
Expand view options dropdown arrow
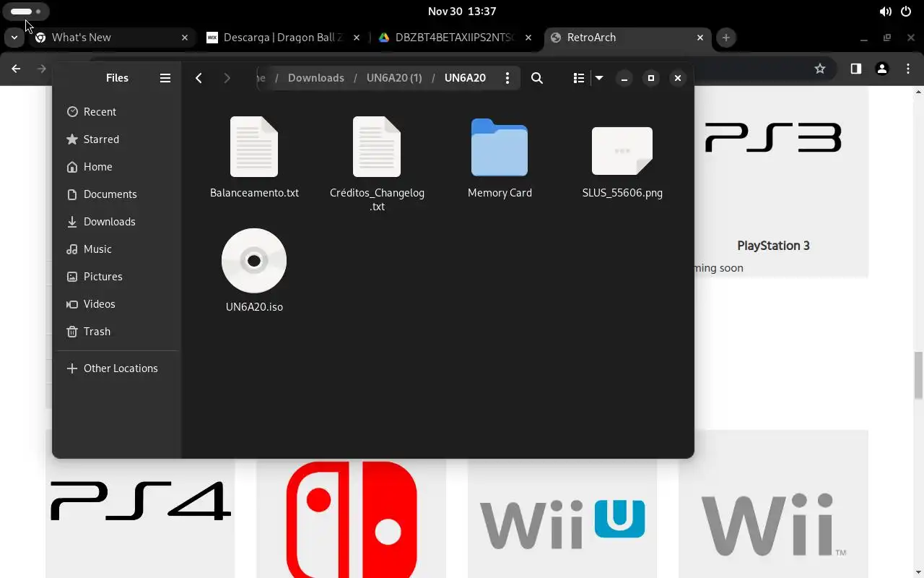(x=599, y=78)
